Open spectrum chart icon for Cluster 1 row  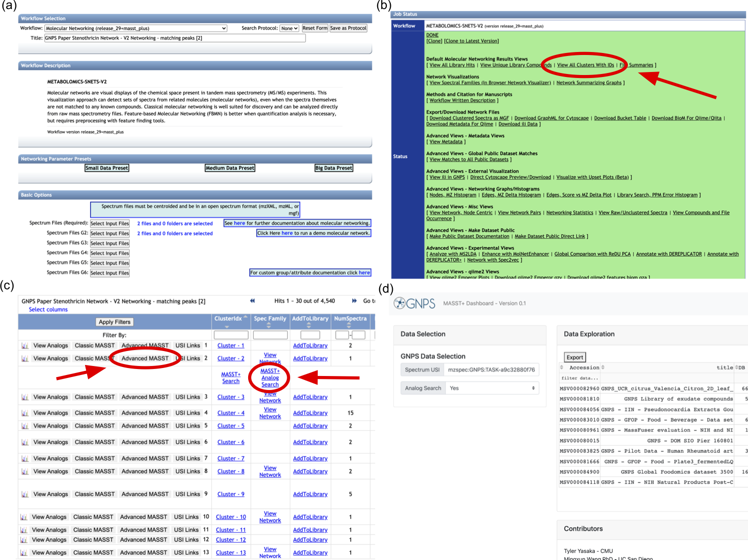pos(25,345)
